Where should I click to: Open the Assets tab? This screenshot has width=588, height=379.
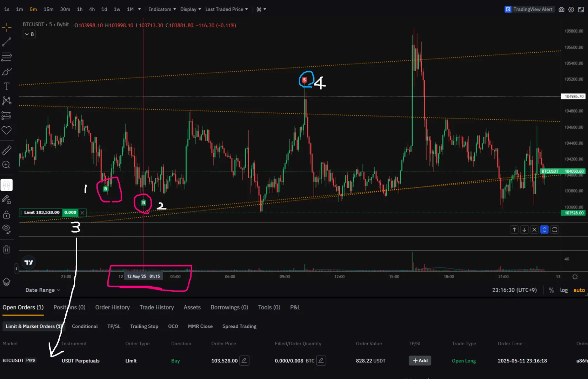click(192, 307)
